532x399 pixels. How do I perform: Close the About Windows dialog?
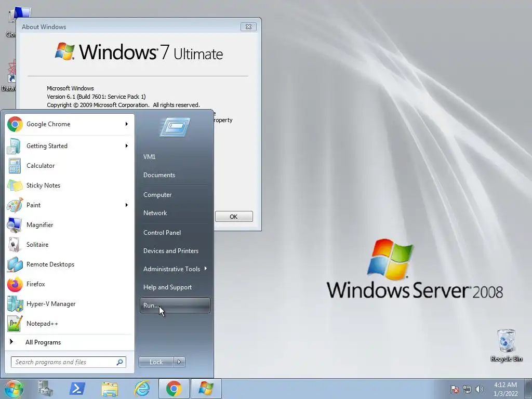pos(248,27)
